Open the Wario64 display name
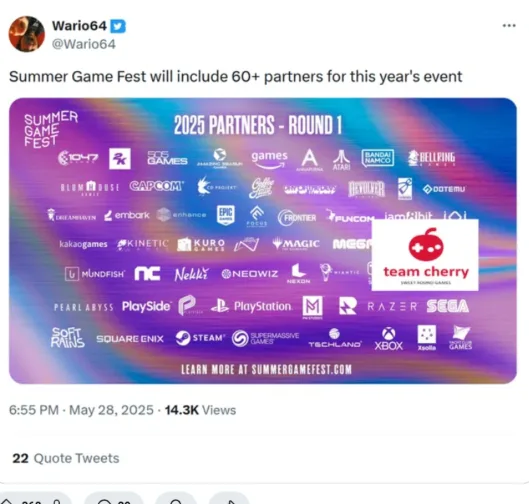The image size is (529, 504). (79, 26)
